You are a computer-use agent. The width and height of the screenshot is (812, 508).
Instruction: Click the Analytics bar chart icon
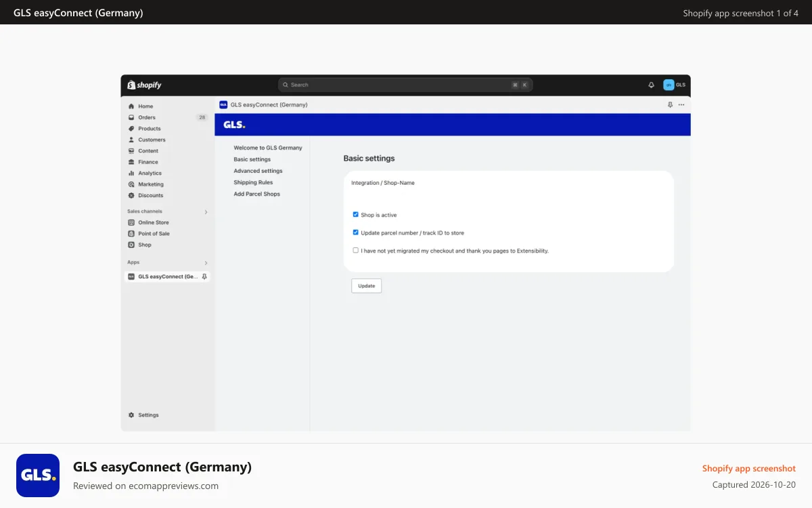[x=131, y=173]
